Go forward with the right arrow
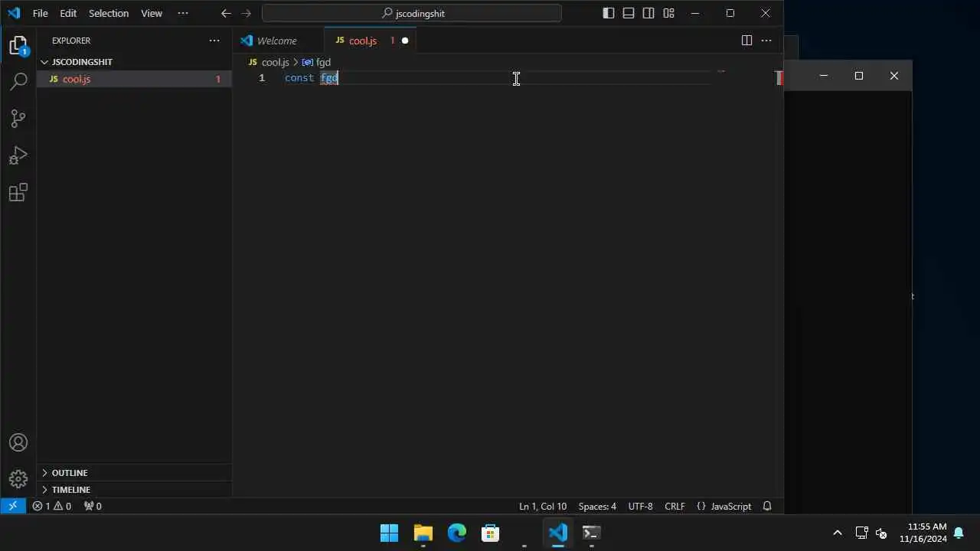Screen dimensions: 980x551 [246, 13]
